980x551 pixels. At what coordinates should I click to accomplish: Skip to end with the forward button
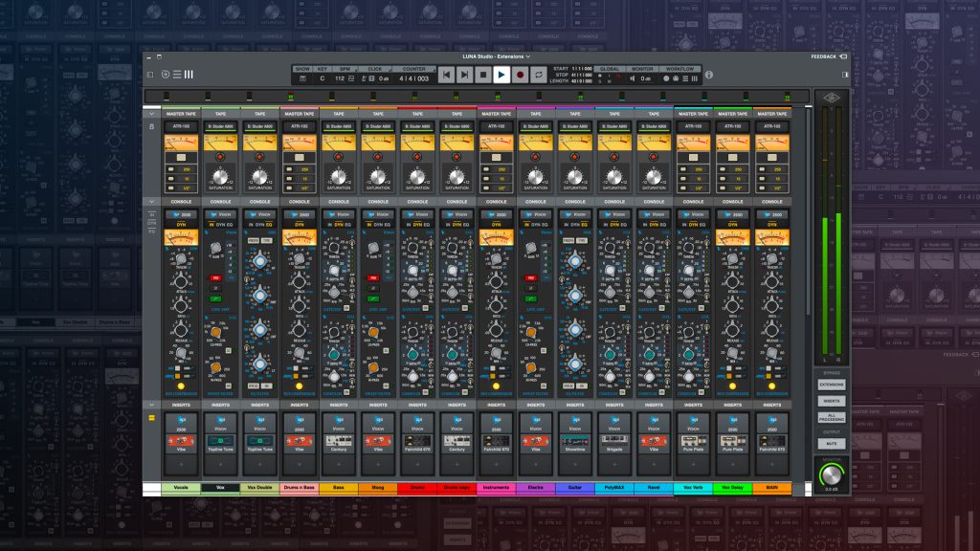[464, 75]
